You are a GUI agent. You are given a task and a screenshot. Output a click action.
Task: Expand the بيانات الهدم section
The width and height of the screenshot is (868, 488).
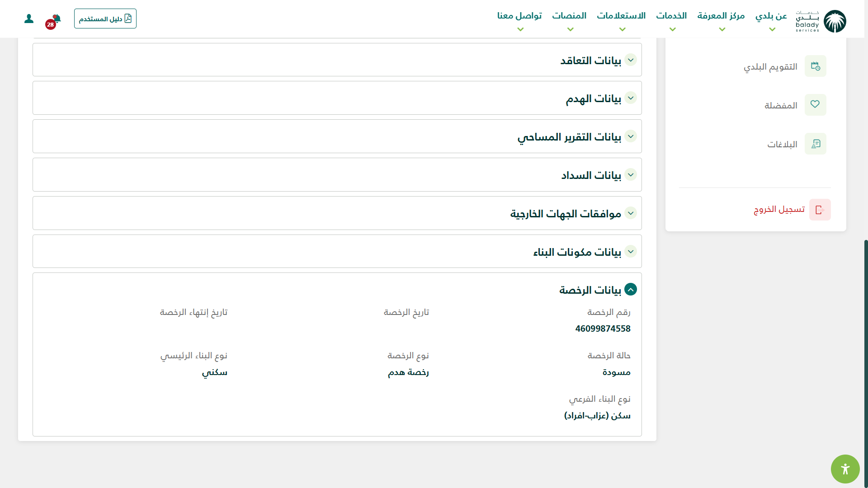tap(630, 98)
